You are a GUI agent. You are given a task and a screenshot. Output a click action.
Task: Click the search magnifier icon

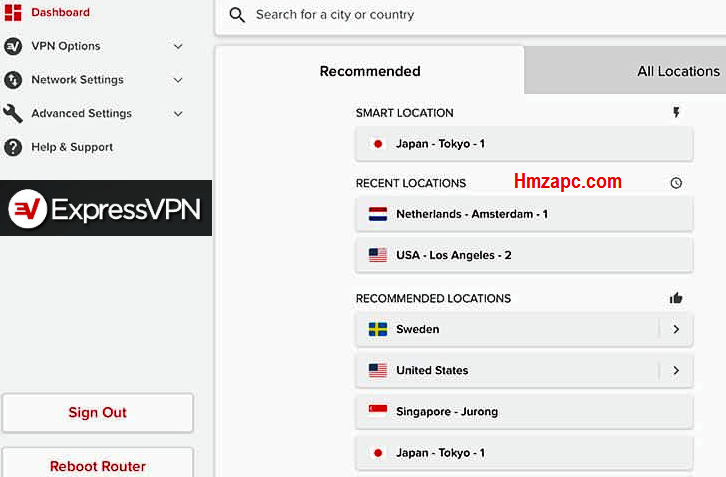point(237,15)
